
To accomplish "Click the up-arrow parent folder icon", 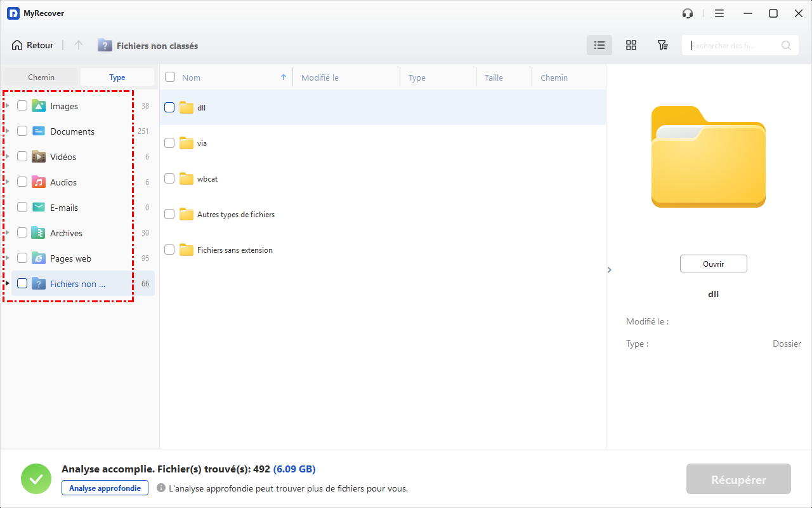I will point(79,45).
